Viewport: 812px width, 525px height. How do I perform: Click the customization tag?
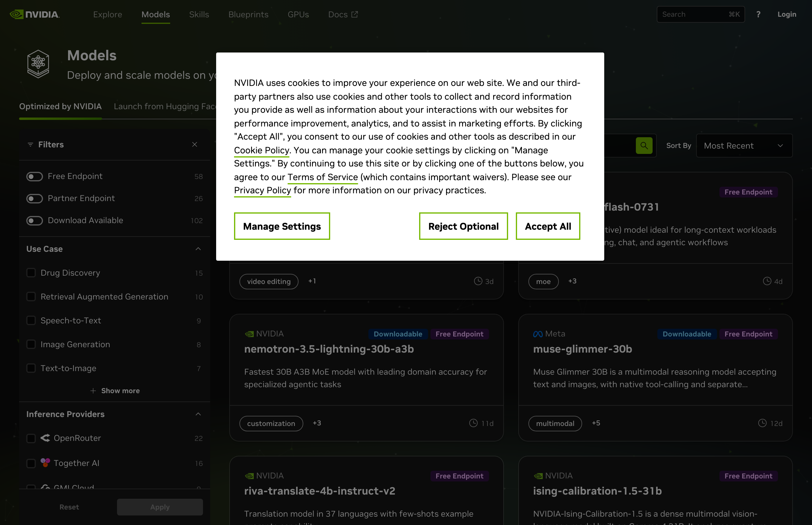271,423
